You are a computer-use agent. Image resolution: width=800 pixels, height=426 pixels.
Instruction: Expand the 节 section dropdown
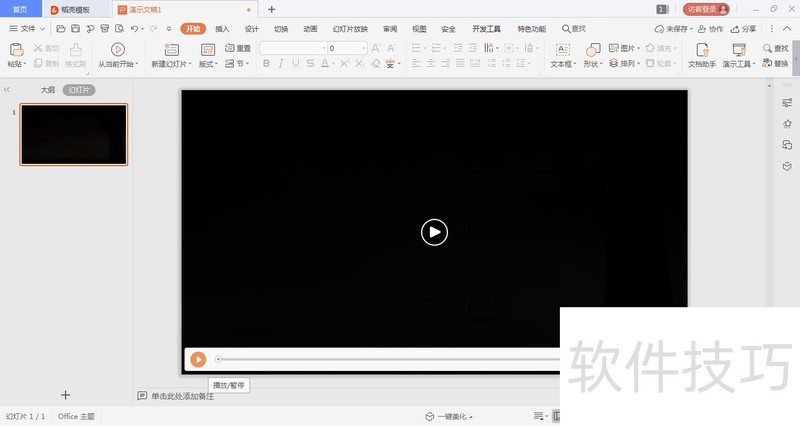click(x=248, y=63)
